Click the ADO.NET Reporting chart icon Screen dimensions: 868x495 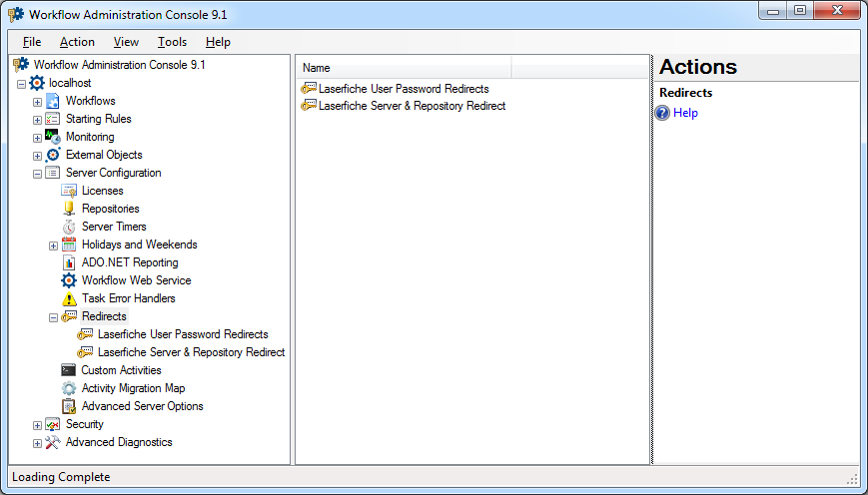[69, 262]
